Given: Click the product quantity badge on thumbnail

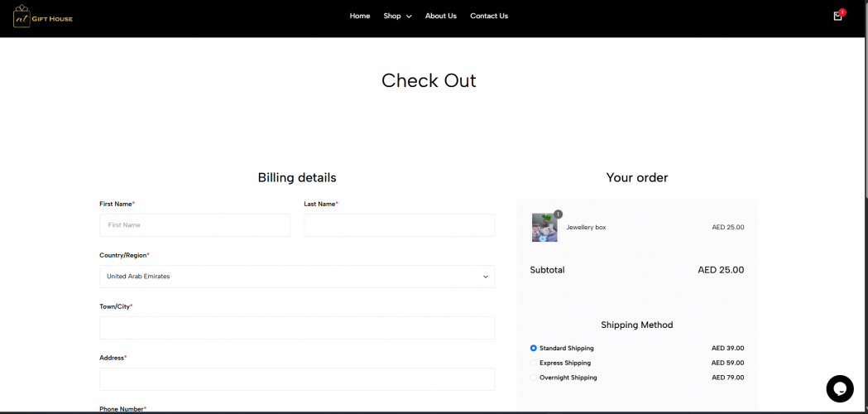Looking at the screenshot, I should 558,214.
